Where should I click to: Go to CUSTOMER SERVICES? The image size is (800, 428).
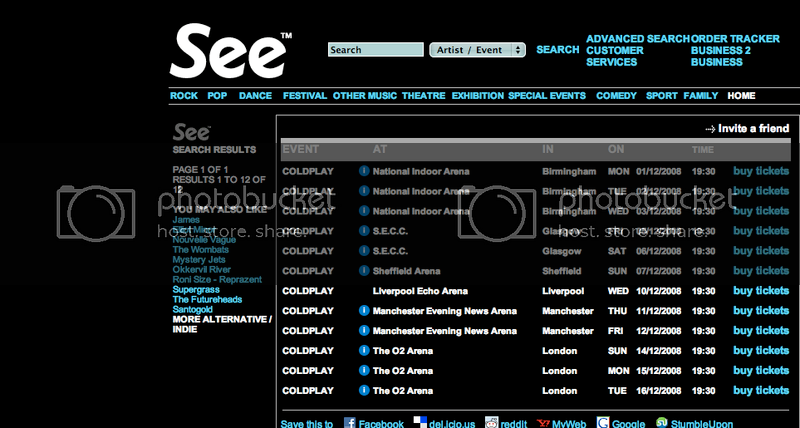[615, 56]
